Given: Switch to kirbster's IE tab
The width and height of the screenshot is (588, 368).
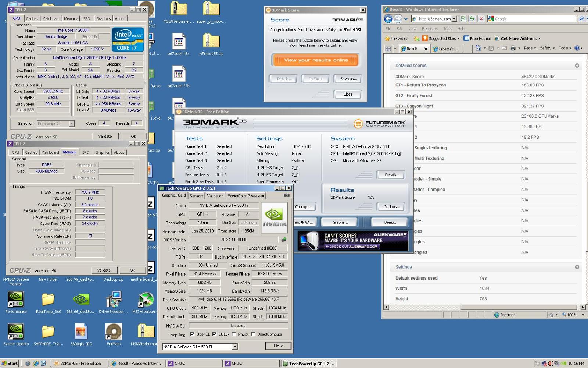Looking at the screenshot, I should coord(446,49).
